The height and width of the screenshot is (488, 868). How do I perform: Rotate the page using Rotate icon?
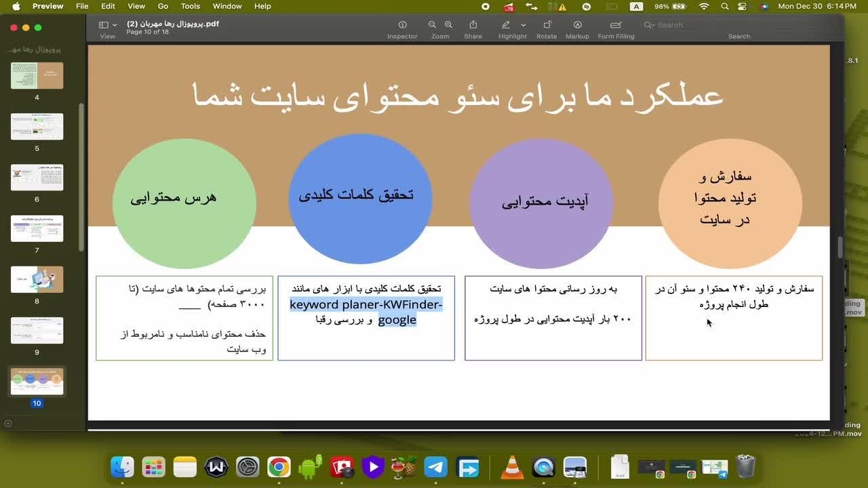click(x=546, y=25)
